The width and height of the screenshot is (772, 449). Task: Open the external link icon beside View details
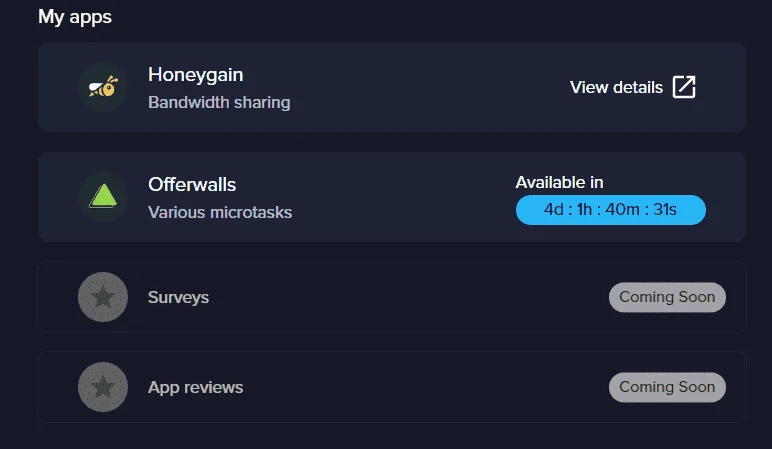[684, 87]
